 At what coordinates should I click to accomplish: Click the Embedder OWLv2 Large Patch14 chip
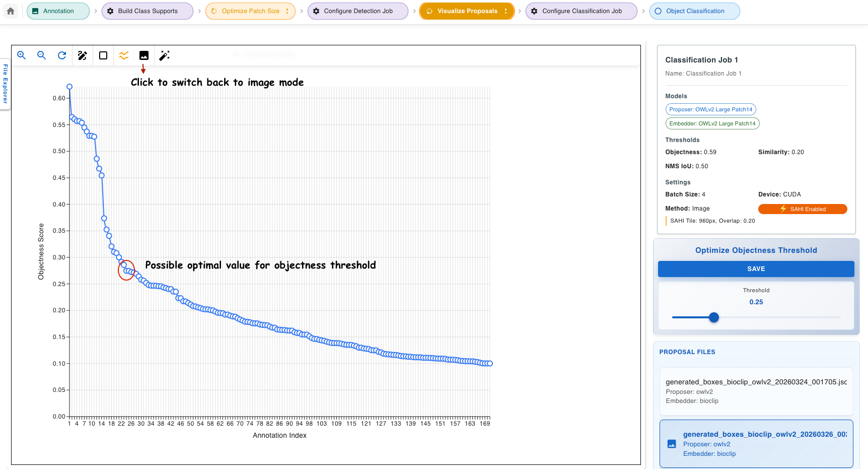tap(712, 123)
